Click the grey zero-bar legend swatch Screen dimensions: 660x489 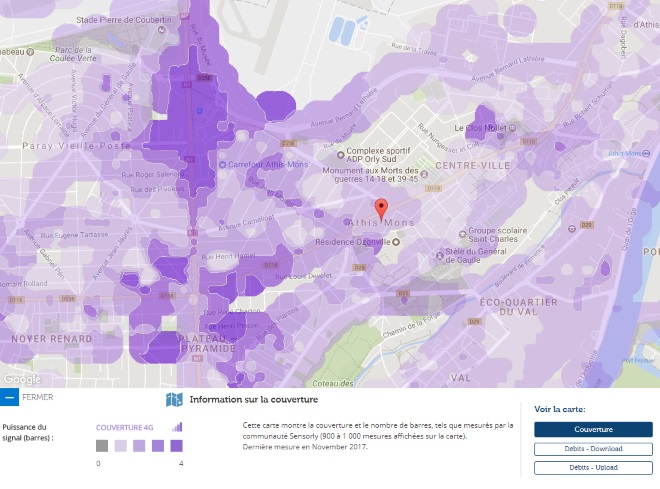coord(102,446)
